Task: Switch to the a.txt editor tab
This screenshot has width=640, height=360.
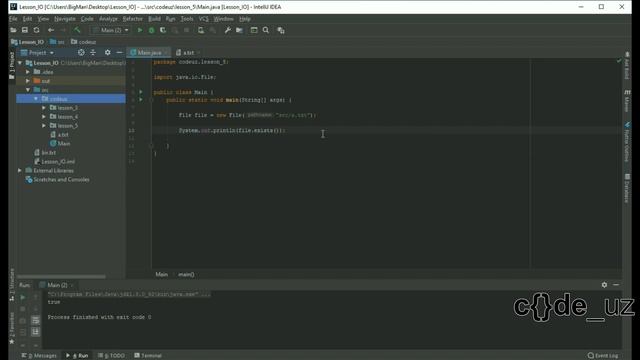Action: (188, 53)
